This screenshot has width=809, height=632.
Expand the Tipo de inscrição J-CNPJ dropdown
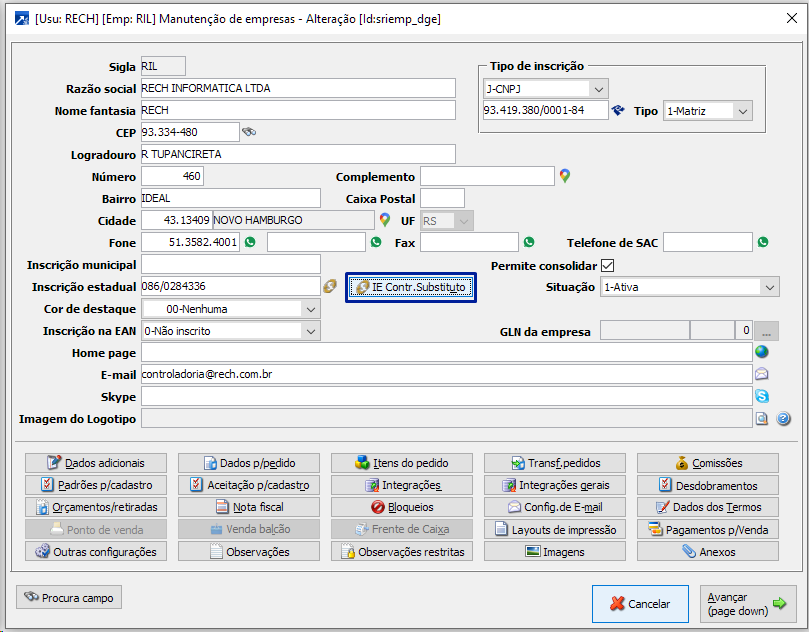pyautogui.click(x=597, y=88)
